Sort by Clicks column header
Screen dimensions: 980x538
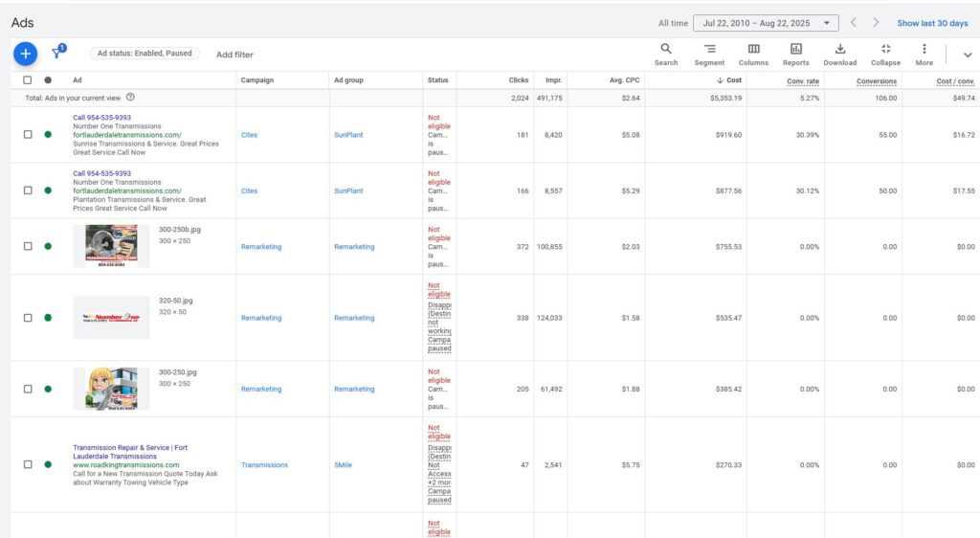click(x=518, y=80)
